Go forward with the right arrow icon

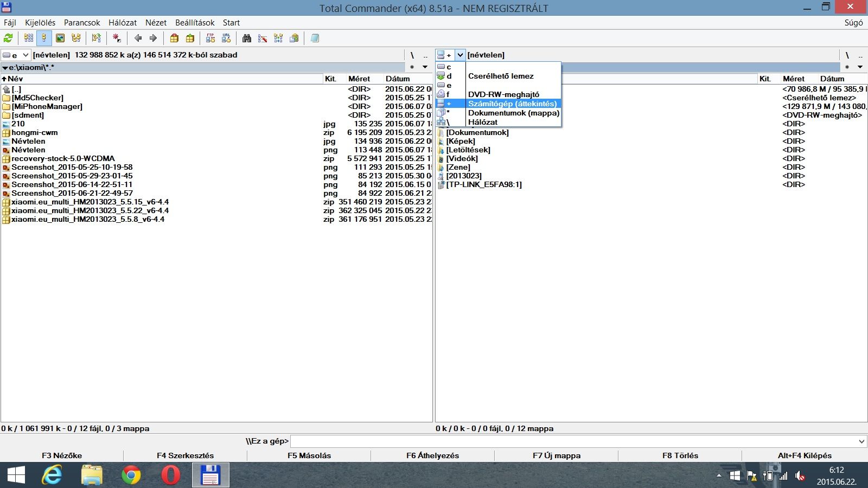pyautogui.click(x=154, y=38)
